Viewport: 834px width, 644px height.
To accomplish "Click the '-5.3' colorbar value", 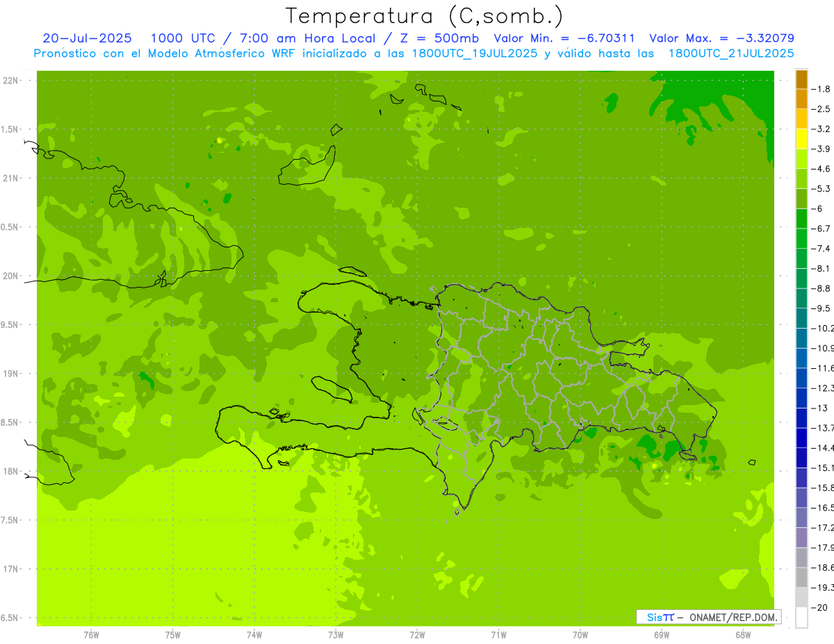I will [822, 189].
